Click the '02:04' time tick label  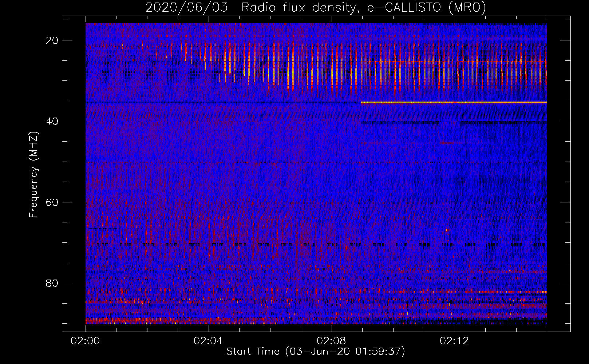(208, 341)
